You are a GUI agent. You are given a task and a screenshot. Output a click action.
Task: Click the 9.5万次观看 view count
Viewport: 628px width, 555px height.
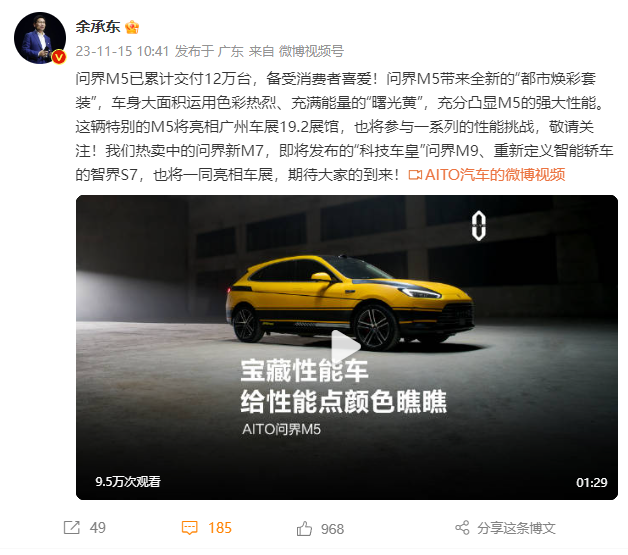(x=128, y=481)
